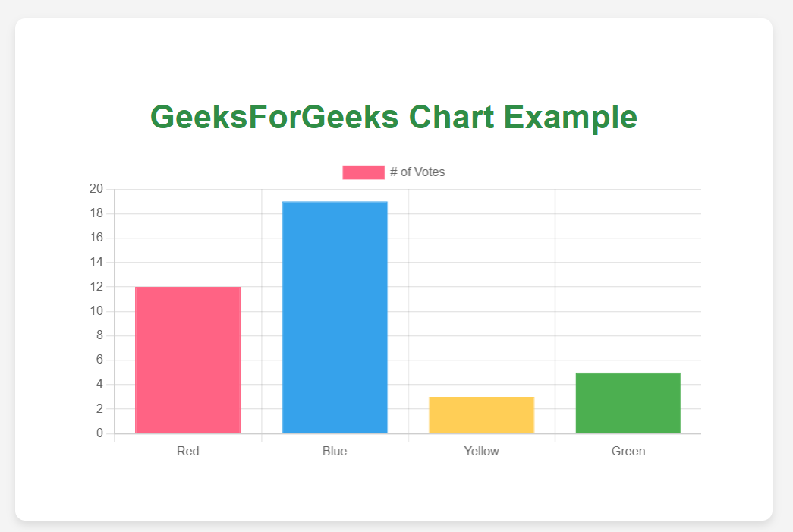Click the Green bar

point(628,403)
